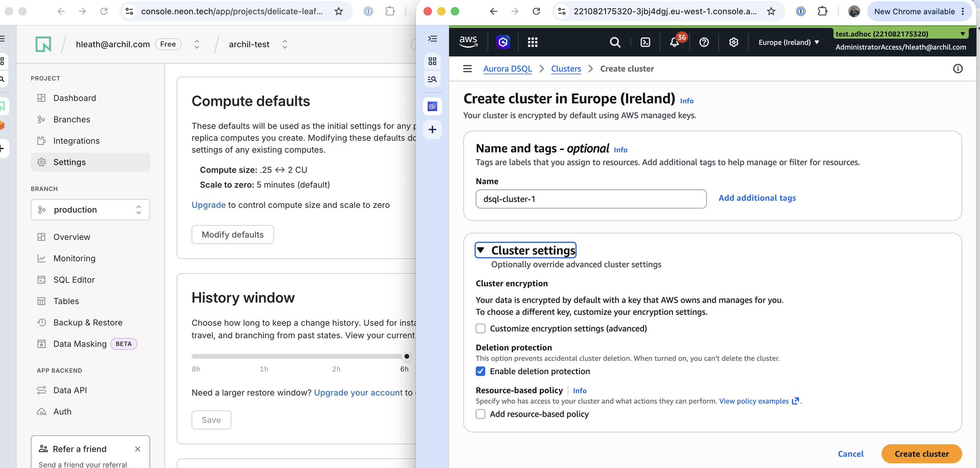Bookmark the AWS console page with the star
The image size is (980, 468).
click(x=771, y=11)
